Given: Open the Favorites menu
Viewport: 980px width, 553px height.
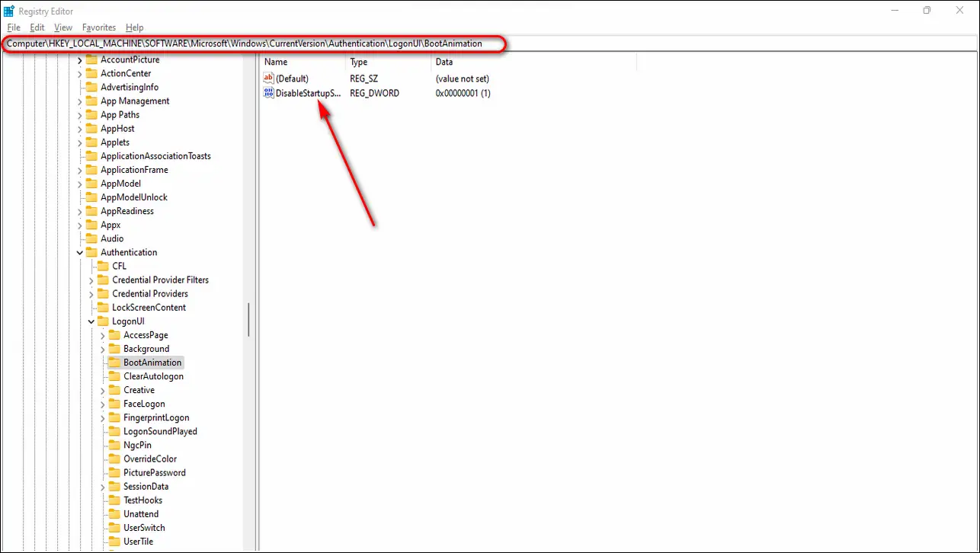Looking at the screenshot, I should coord(99,27).
